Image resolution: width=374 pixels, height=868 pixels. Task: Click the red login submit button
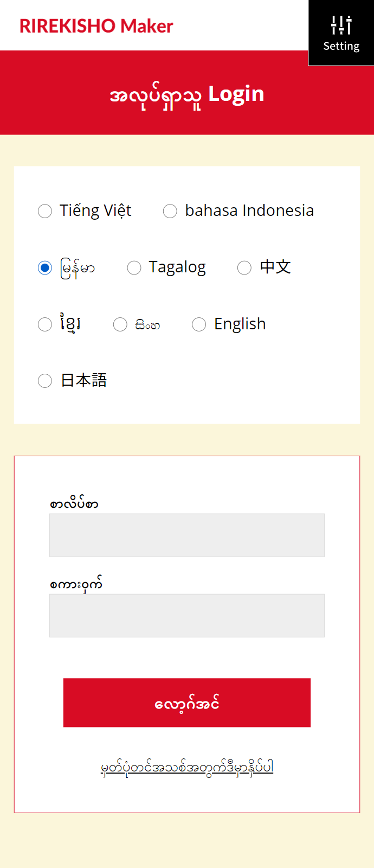point(187,703)
